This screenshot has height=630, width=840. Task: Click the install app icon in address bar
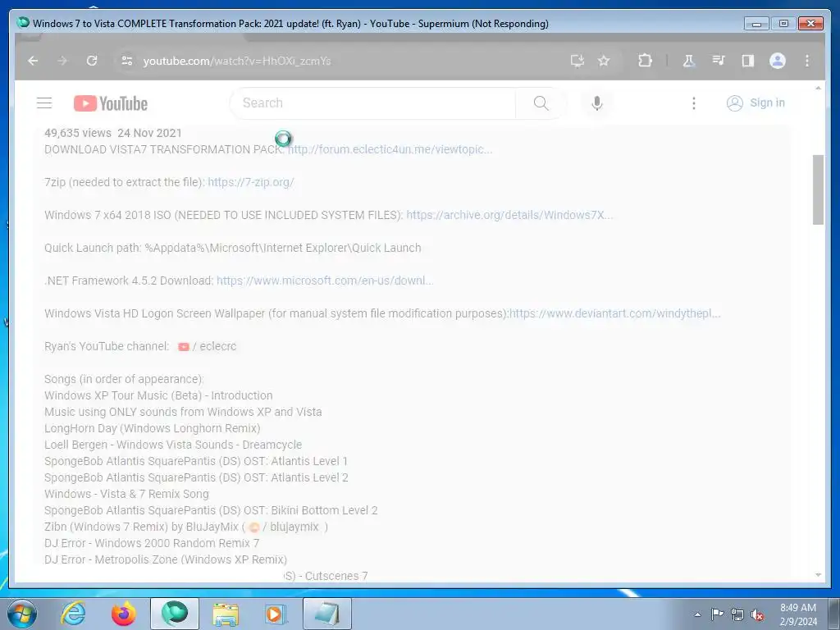click(x=577, y=61)
